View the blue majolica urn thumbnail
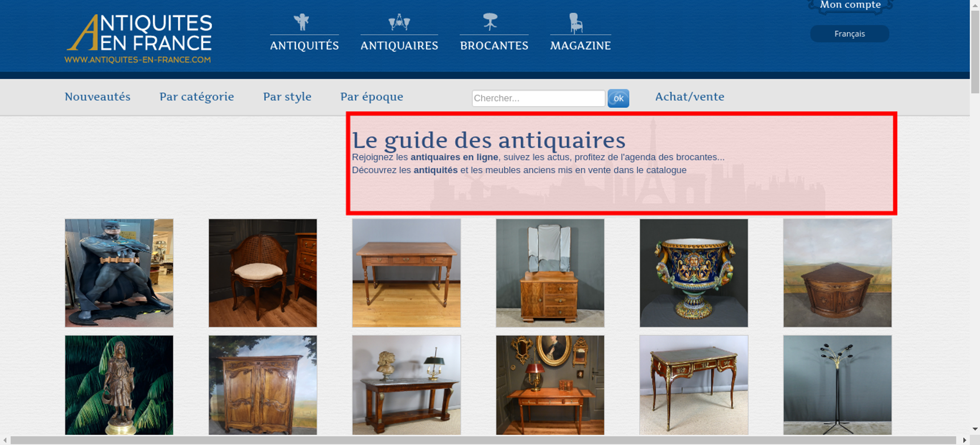The height and width of the screenshot is (445, 980). pyautogui.click(x=694, y=273)
